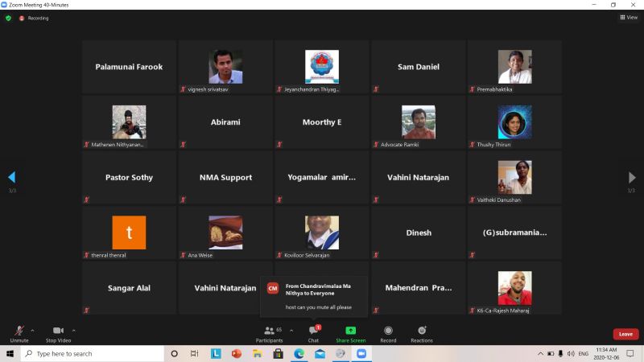Click the Record icon

point(388,331)
